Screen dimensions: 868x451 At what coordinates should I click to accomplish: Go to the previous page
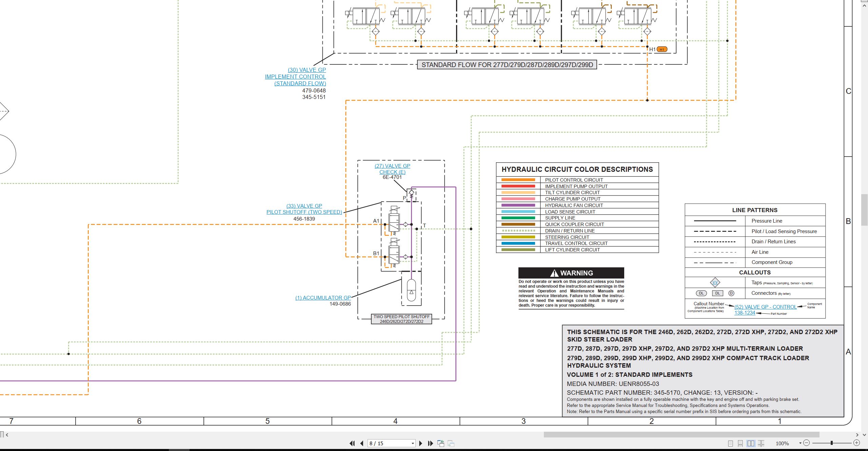[362, 443]
